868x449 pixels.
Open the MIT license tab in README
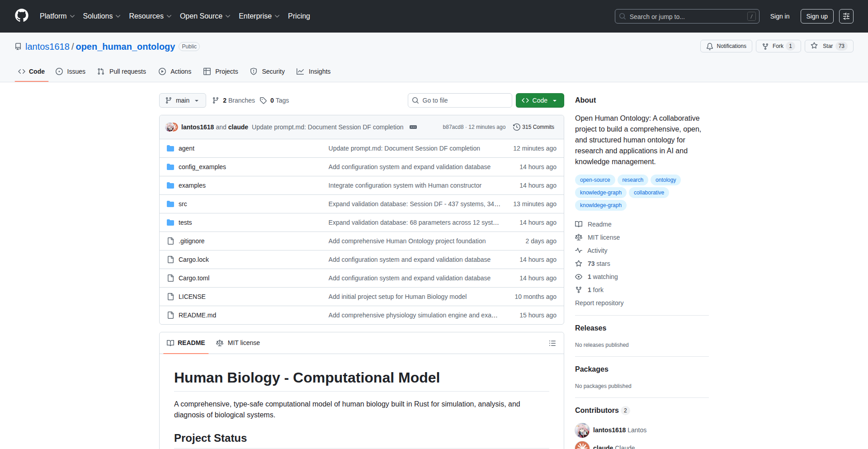point(238,343)
